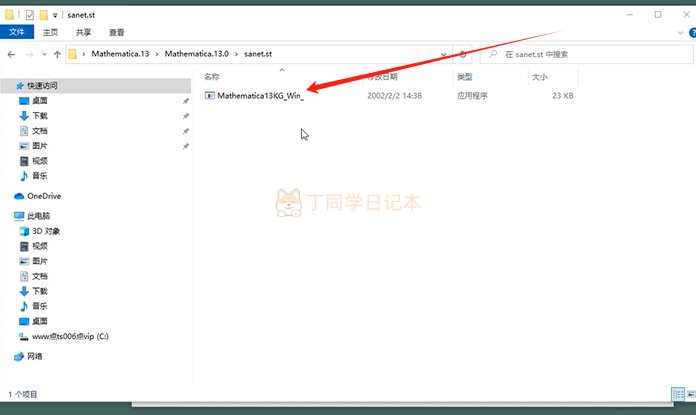Click the back navigation arrow
The image size is (696, 415).
pos(12,54)
